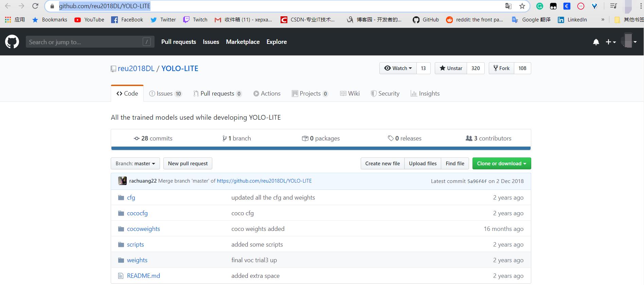
Task: Open Issues in top navigation
Action: 211,42
